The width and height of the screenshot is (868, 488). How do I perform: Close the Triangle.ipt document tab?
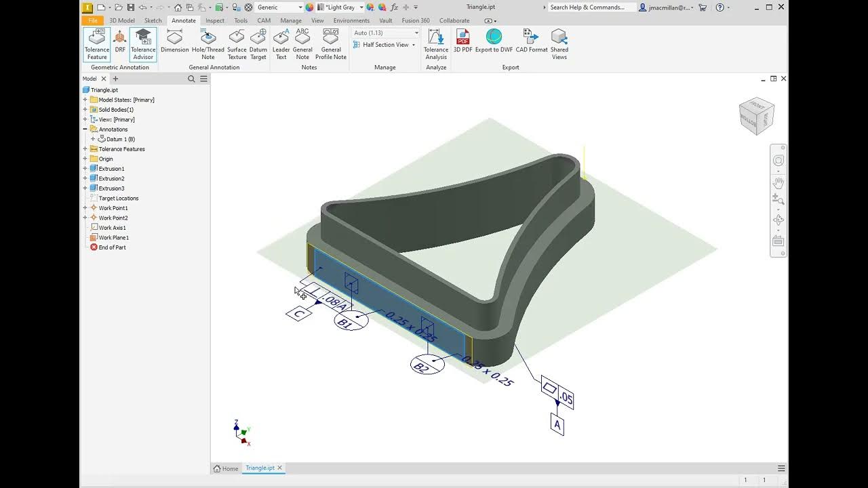tap(279, 468)
